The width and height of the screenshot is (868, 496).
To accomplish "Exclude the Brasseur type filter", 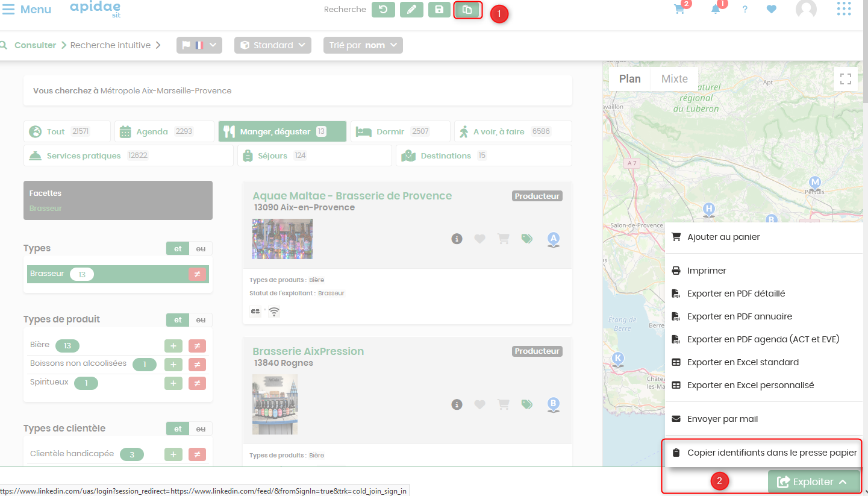I will [x=197, y=274].
